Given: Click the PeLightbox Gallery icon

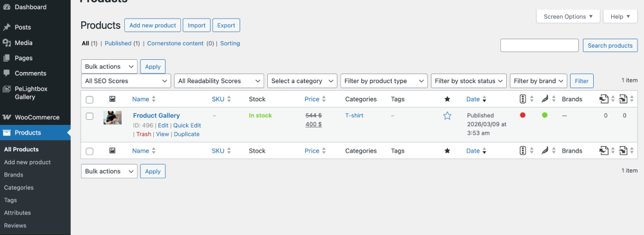Looking at the screenshot, I should coord(6,89).
